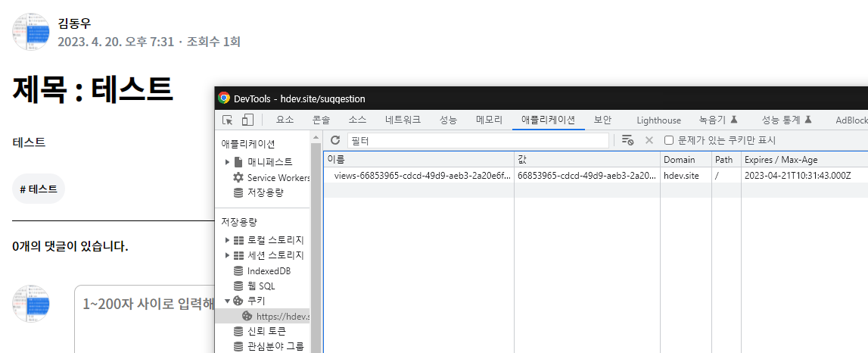Expand the 로컬 스토리지 tree node
The image size is (868, 353).
click(227, 240)
